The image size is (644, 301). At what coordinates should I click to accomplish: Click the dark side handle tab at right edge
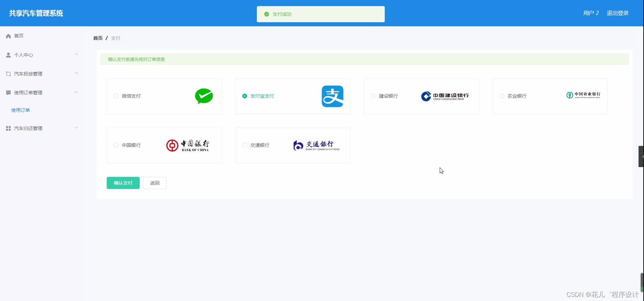click(641, 156)
